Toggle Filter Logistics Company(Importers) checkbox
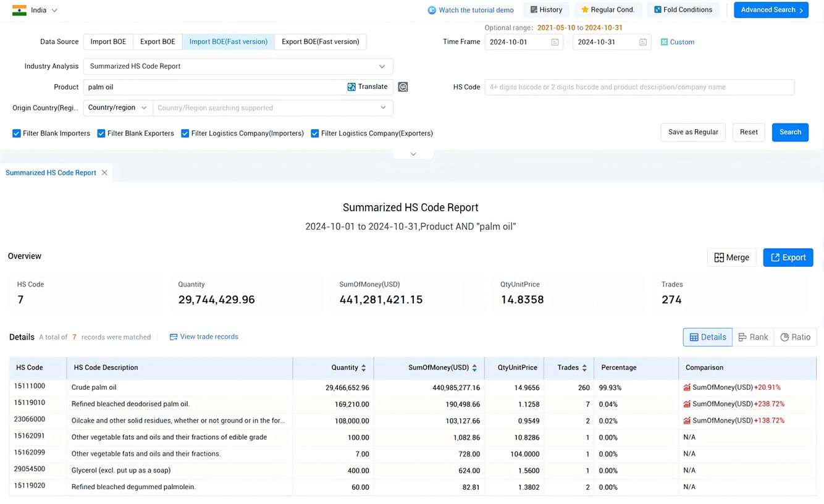The width and height of the screenshot is (824, 504). click(185, 133)
